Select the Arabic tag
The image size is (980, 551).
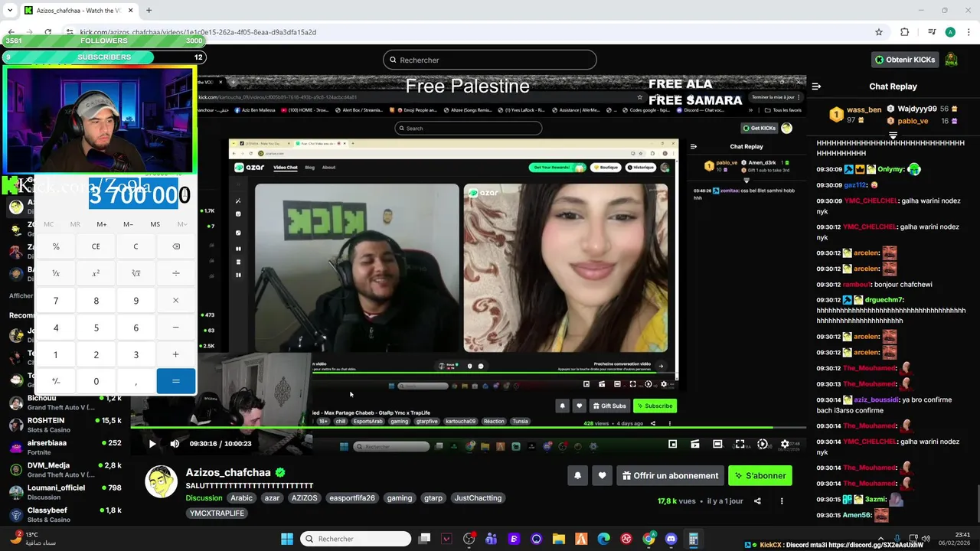(241, 498)
